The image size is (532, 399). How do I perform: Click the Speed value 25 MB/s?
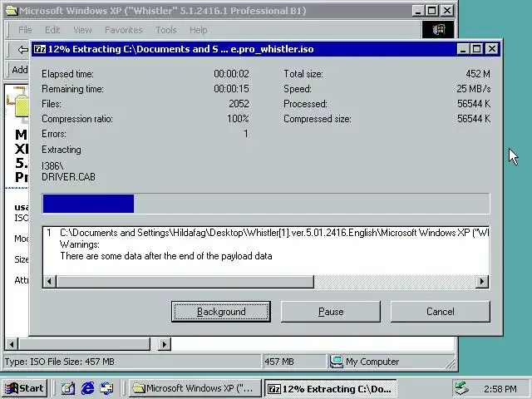[473, 89]
